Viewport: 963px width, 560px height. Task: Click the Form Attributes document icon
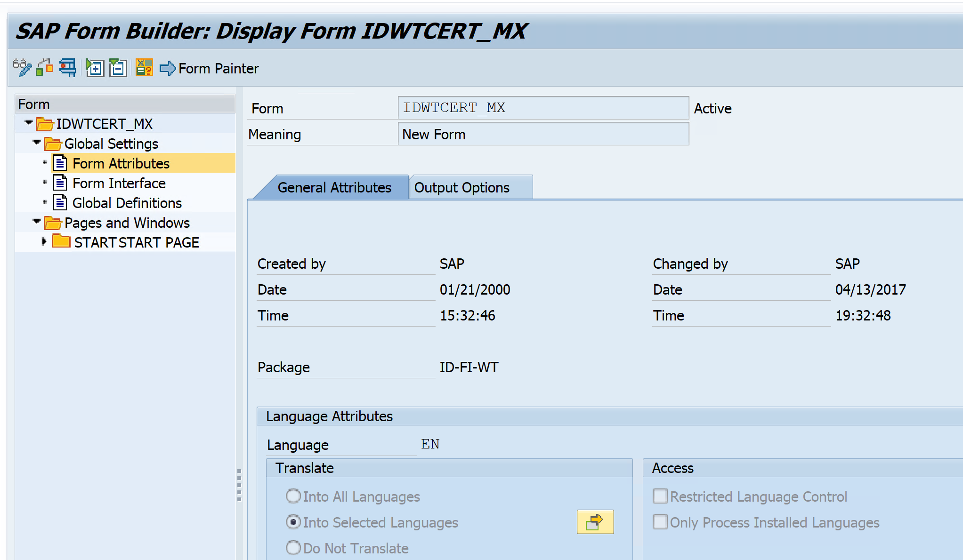[x=60, y=163]
